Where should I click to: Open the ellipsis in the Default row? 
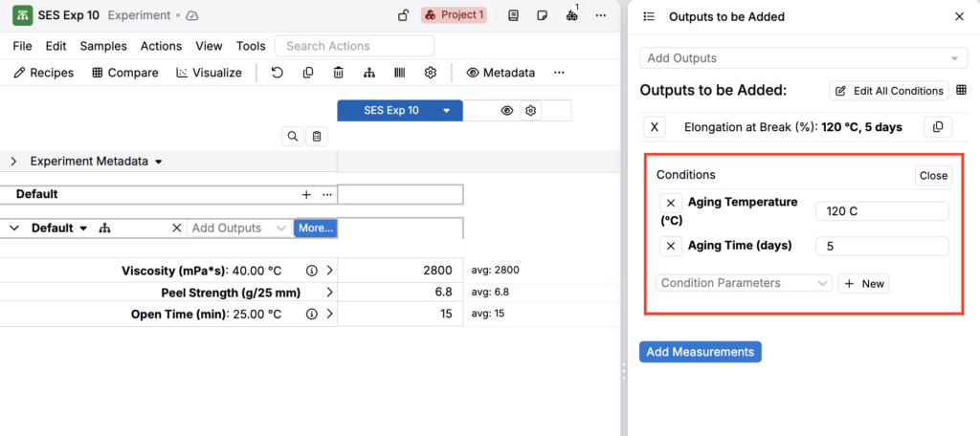[327, 195]
